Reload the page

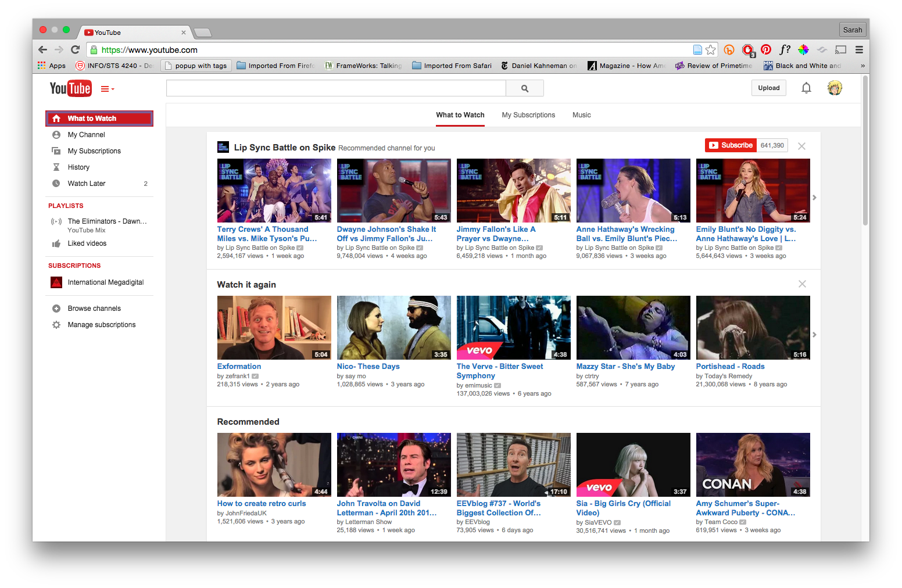[75, 50]
